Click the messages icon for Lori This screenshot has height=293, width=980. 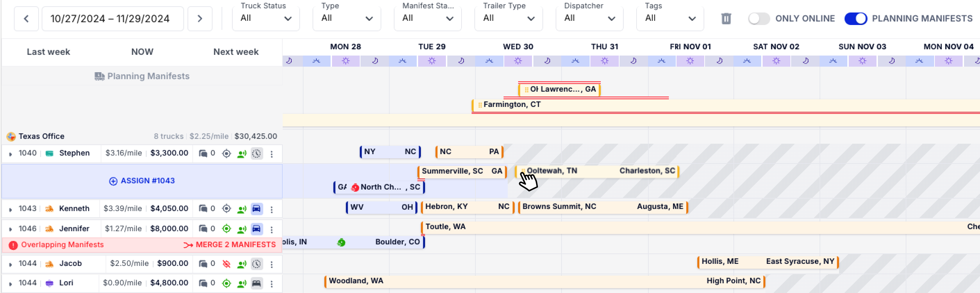point(203,284)
